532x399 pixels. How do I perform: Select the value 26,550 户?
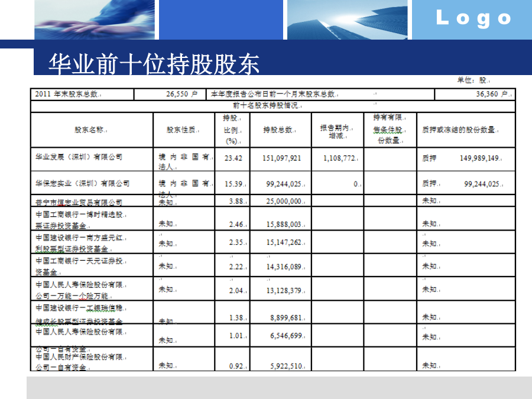181,94
